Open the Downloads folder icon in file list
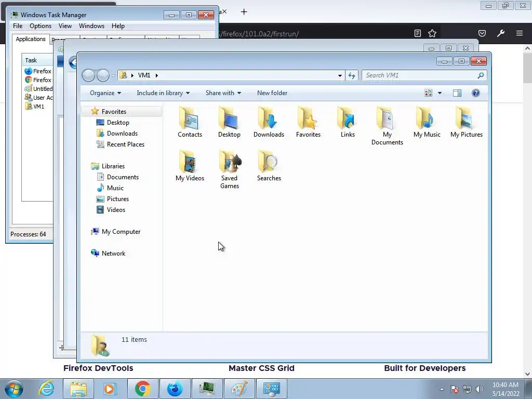The width and height of the screenshot is (532, 399). click(x=269, y=122)
